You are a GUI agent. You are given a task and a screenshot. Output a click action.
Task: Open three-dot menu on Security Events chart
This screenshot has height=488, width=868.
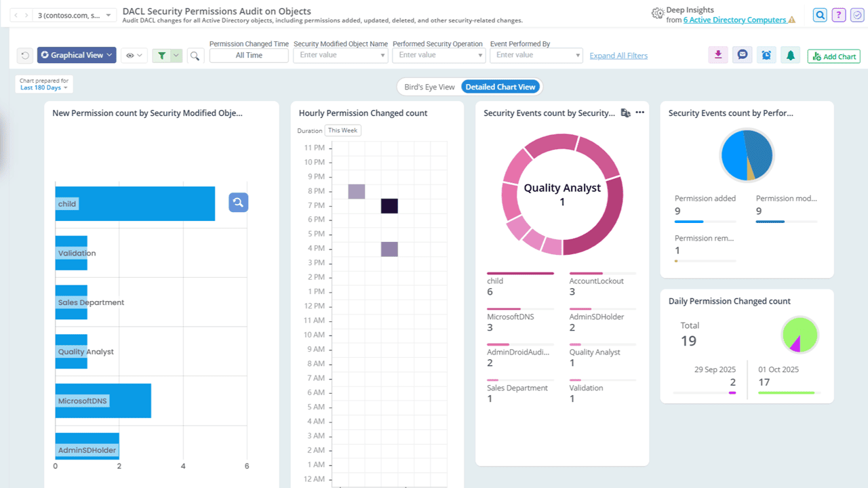tap(639, 113)
